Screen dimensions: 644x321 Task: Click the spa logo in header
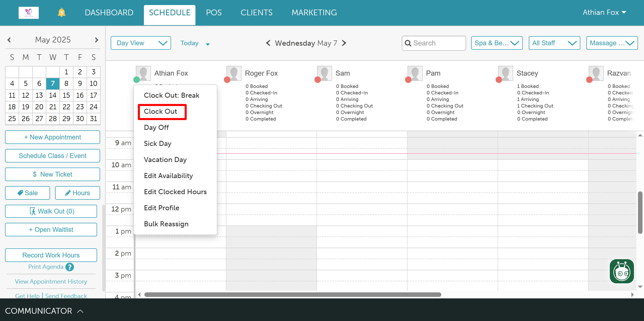click(29, 13)
